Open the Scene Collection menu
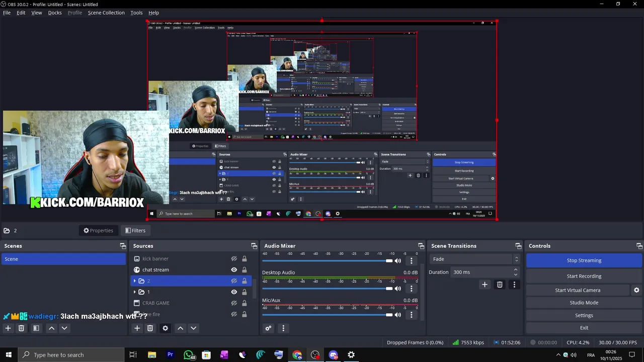This screenshot has height=362, width=644. coord(106,13)
